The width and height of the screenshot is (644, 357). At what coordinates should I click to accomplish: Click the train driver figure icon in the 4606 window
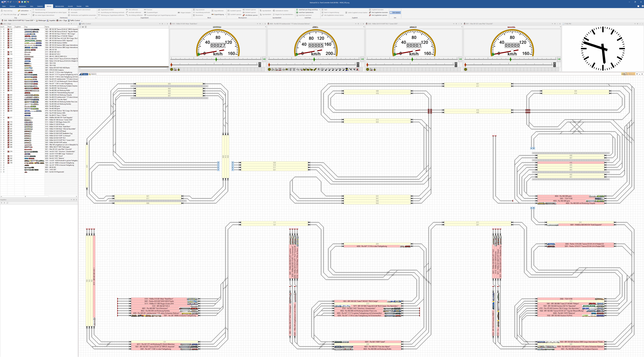(347, 69)
